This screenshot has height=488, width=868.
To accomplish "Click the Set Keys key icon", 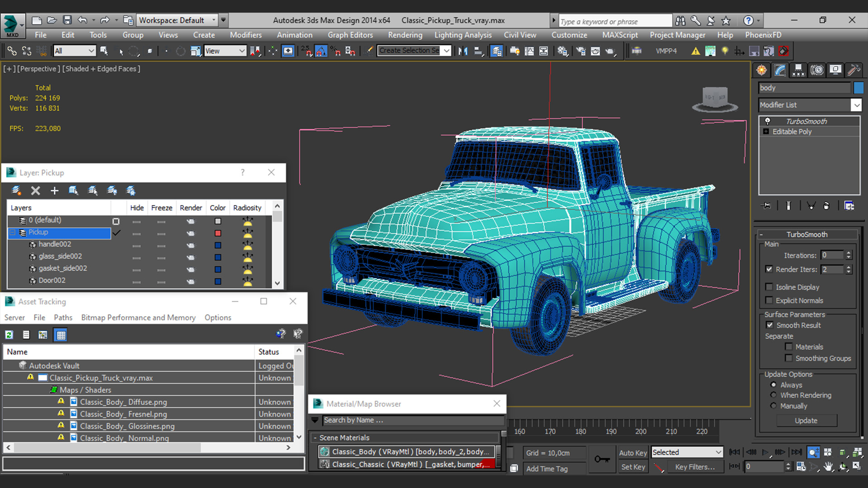I will click(x=602, y=460).
